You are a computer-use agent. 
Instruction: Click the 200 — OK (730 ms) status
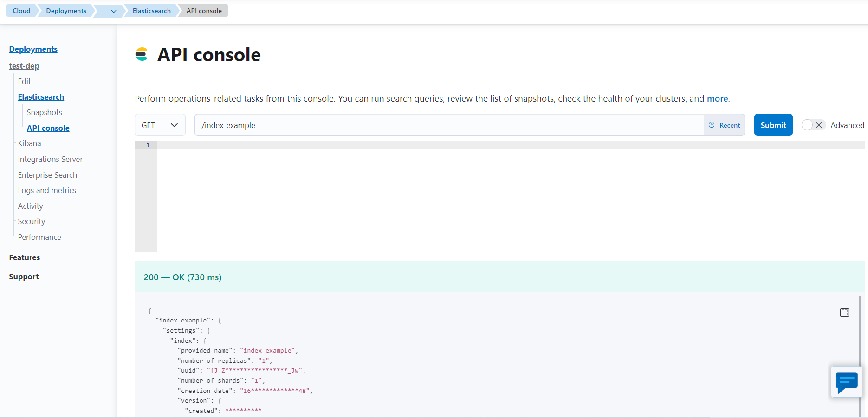click(182, 277)
